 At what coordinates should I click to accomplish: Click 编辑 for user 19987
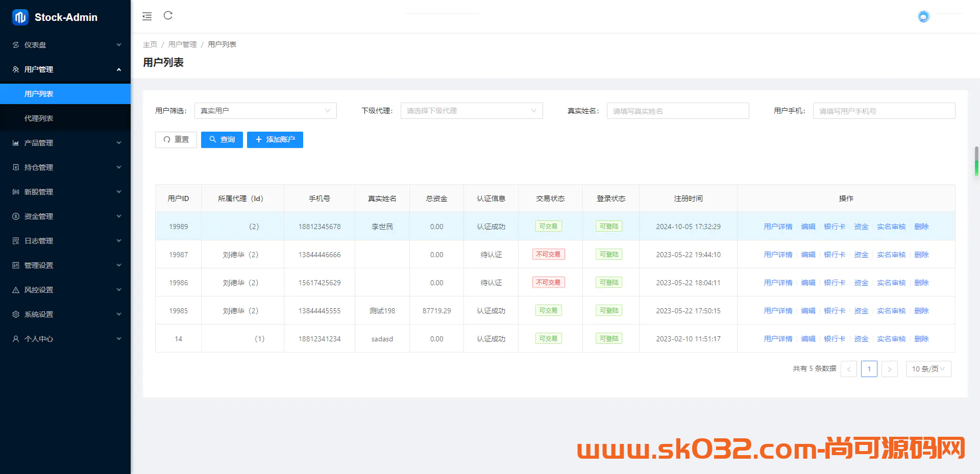[x=808, y=255]
